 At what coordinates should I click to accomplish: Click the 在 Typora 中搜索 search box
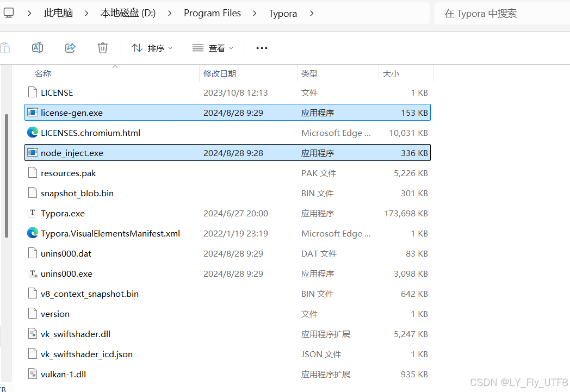coord(503,14)
